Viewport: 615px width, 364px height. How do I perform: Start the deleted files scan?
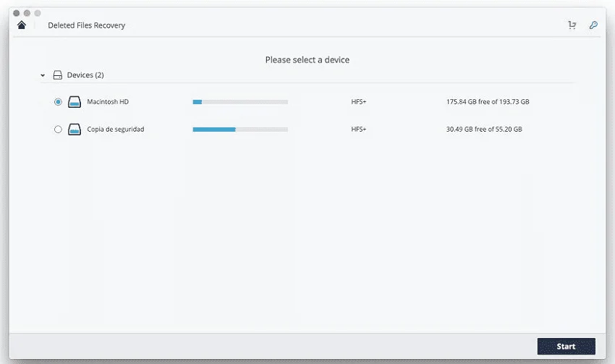(566, 347)
